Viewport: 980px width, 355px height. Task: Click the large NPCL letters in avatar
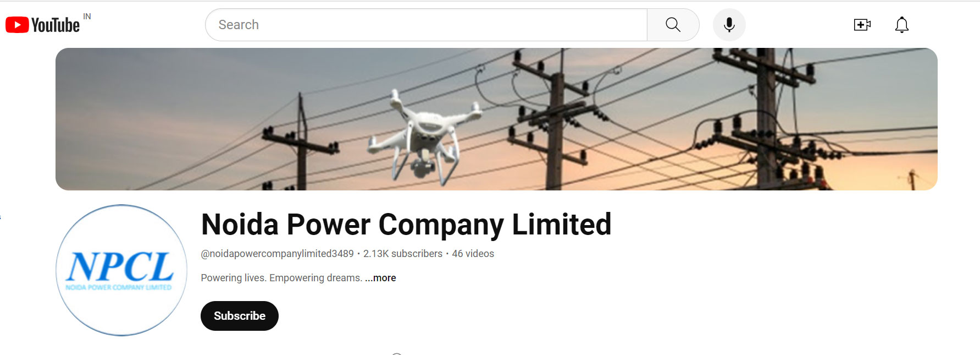(120, 267)
